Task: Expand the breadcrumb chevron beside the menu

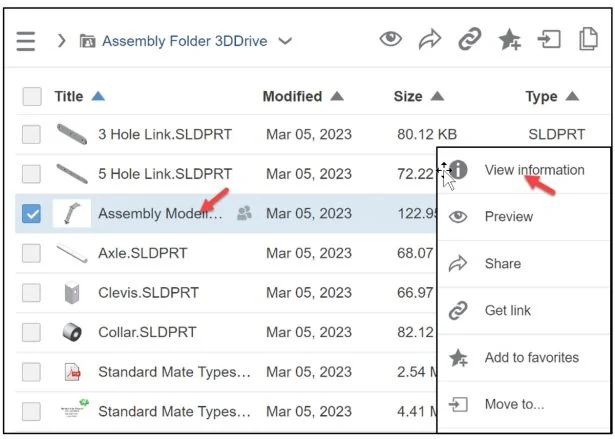Action: click(61, 41)
